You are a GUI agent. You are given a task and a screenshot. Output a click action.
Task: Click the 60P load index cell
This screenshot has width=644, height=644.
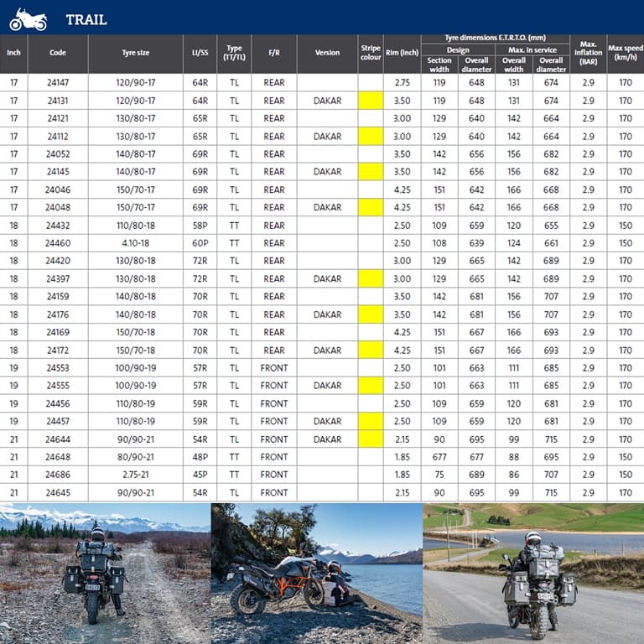pyautogui.click(x=200, y=243)
